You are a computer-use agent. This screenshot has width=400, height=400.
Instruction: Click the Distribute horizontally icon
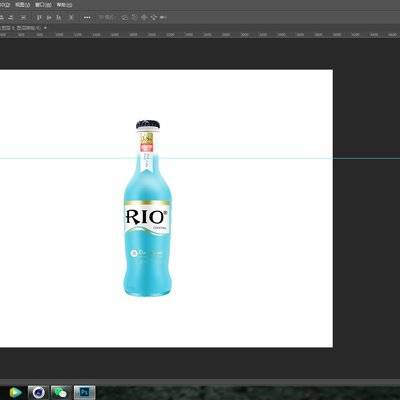click(x=71, y=17)
